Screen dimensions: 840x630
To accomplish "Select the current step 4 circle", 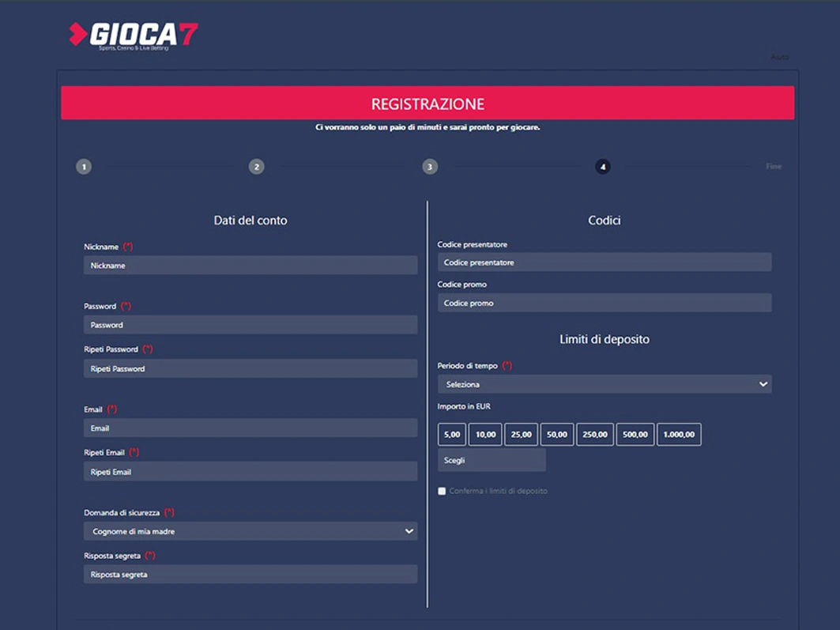I will tap(603, 167).
